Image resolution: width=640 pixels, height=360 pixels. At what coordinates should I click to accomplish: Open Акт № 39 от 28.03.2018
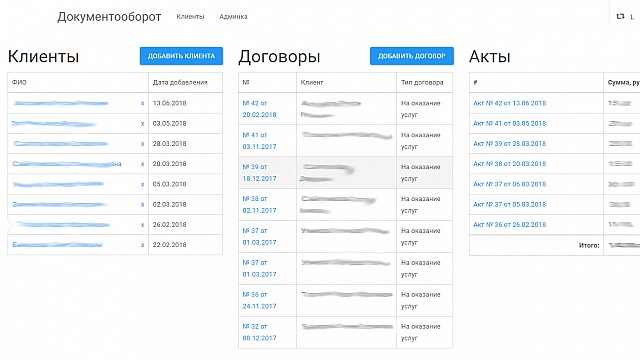[509, 144]
